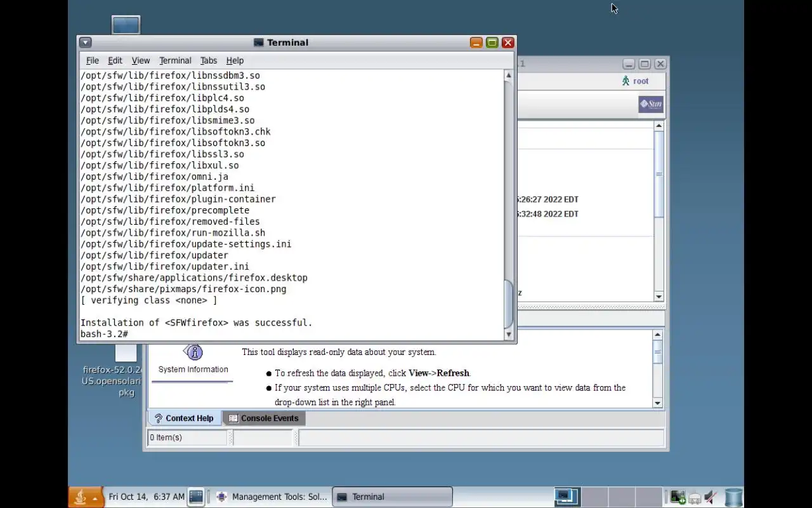Open the Edit menu in Terminal
The height and width of the screenshot is (508, 812).
pos(115,60)
